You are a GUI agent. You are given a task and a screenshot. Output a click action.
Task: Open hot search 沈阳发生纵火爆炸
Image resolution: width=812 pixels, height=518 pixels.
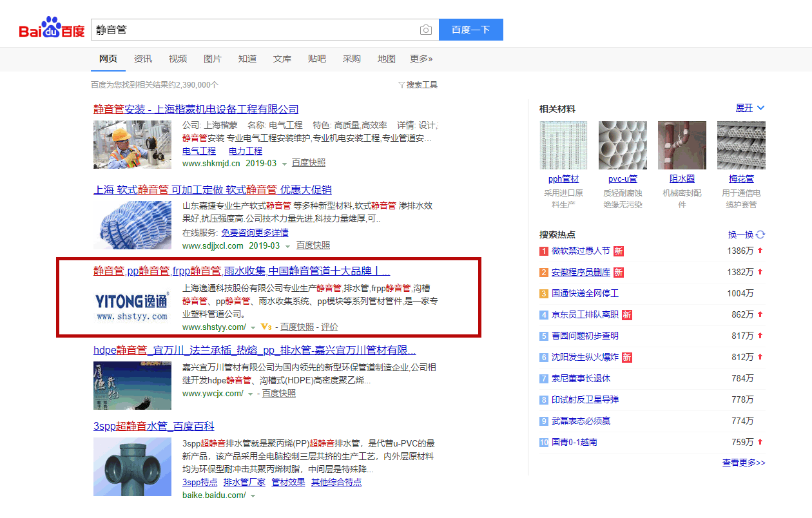585,357
